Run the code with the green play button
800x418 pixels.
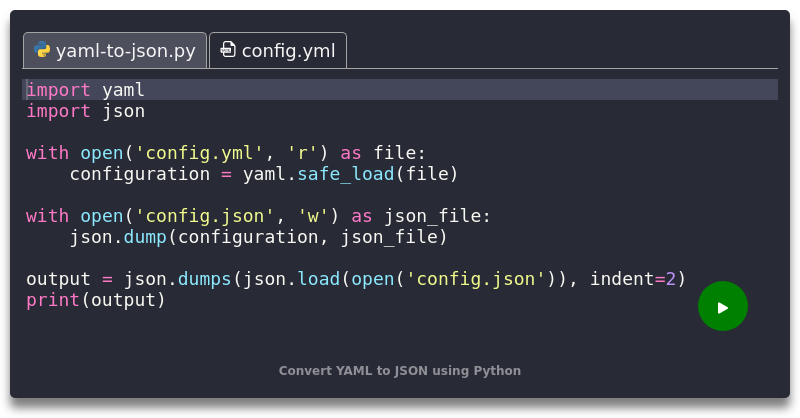(722, 306)
